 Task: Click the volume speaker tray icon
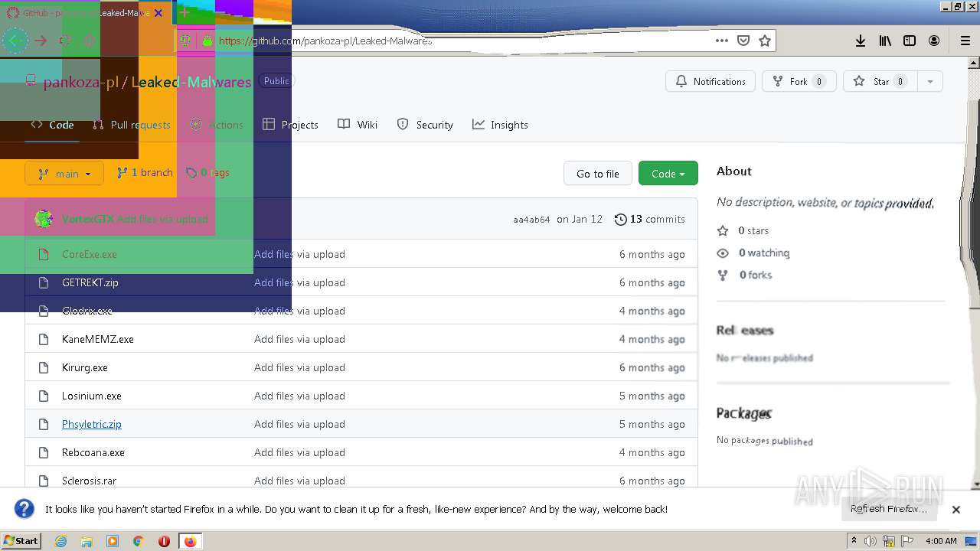point(871,541)
